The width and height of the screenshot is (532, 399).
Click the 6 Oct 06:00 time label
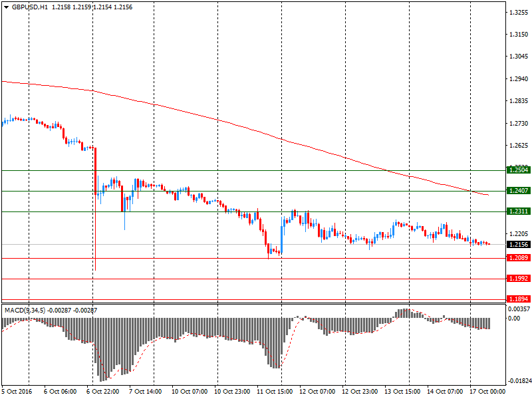(61, 392)
